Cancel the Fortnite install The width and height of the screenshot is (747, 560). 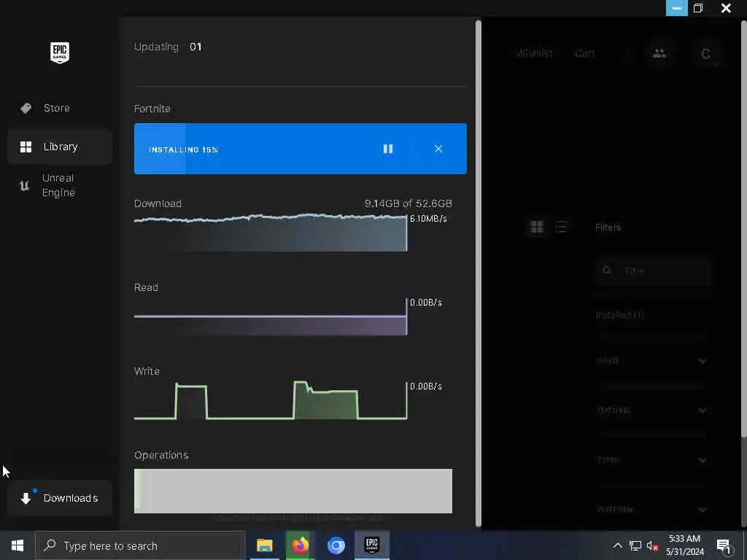tap(438, 149)
